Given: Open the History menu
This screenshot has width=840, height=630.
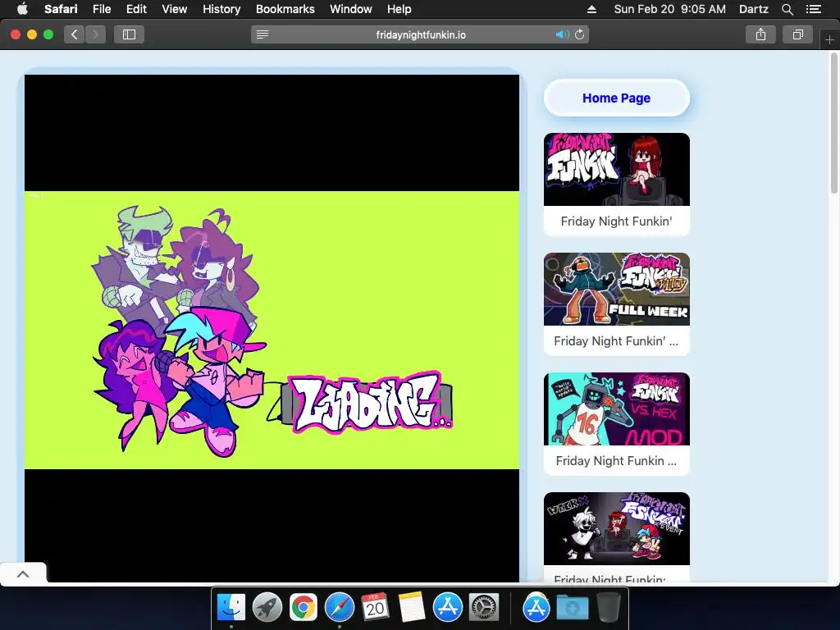Looking at the screenshot, I should tap(221, 8).
